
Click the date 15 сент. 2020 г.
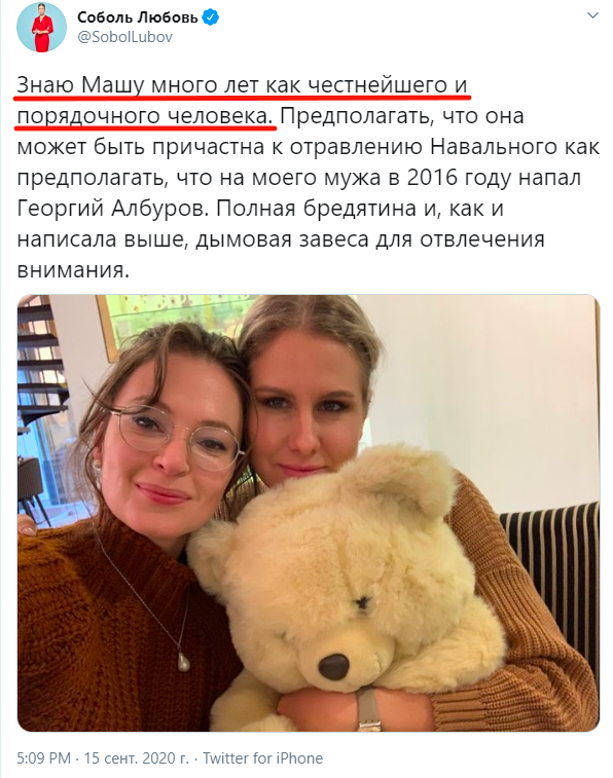[x=136, y=758]
